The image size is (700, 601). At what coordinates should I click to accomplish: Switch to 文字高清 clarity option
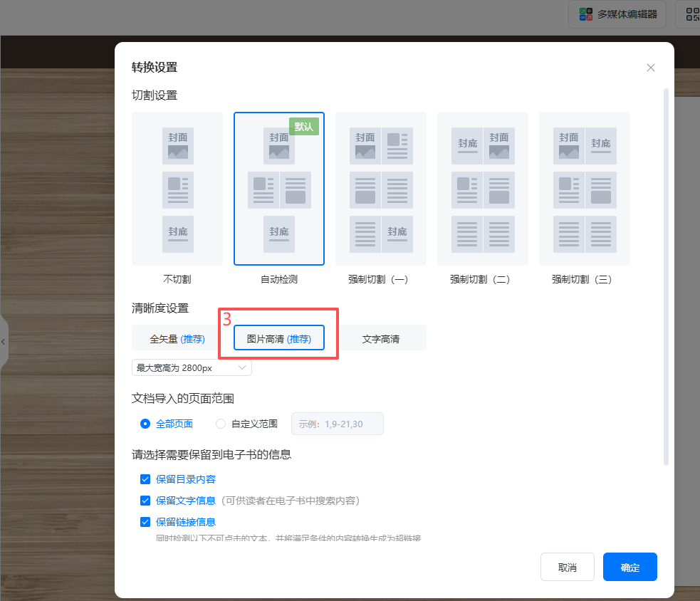pyautogui.click(x=381, y=339)
